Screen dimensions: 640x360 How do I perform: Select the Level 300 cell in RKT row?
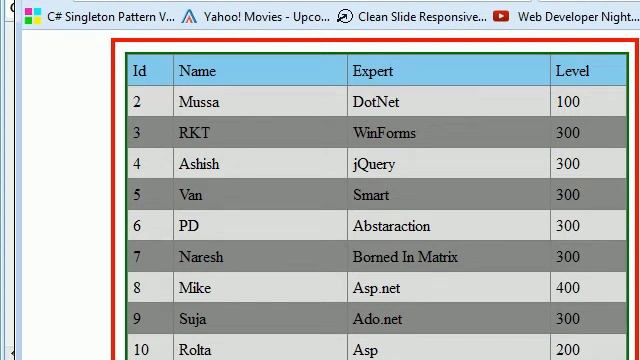tap(589, 133)
